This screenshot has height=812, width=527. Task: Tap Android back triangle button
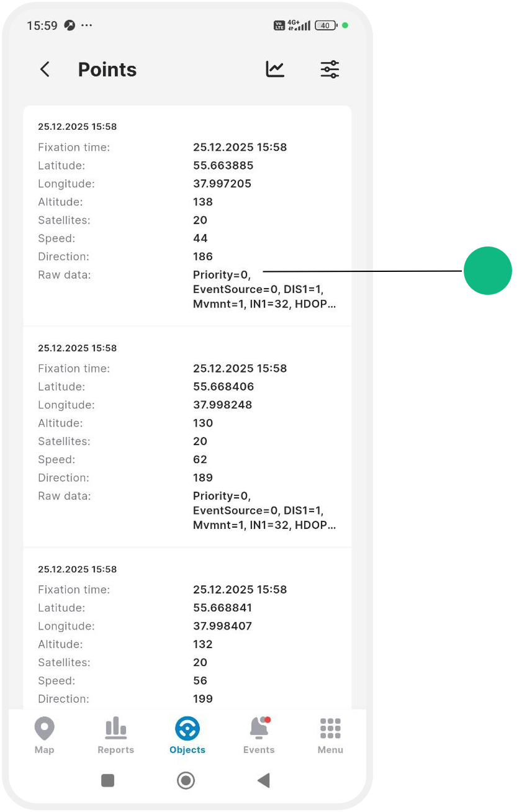coord(264,780)
